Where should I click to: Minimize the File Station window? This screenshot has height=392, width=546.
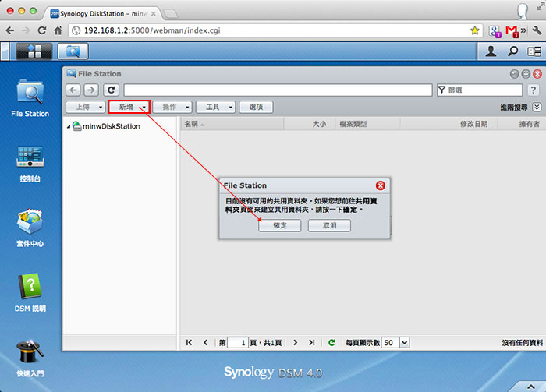click(x=514, y=74)
